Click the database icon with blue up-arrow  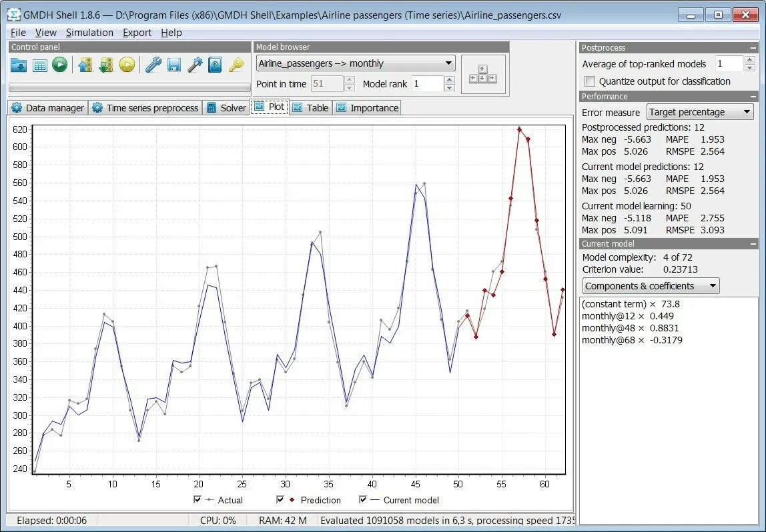point(85,65)
